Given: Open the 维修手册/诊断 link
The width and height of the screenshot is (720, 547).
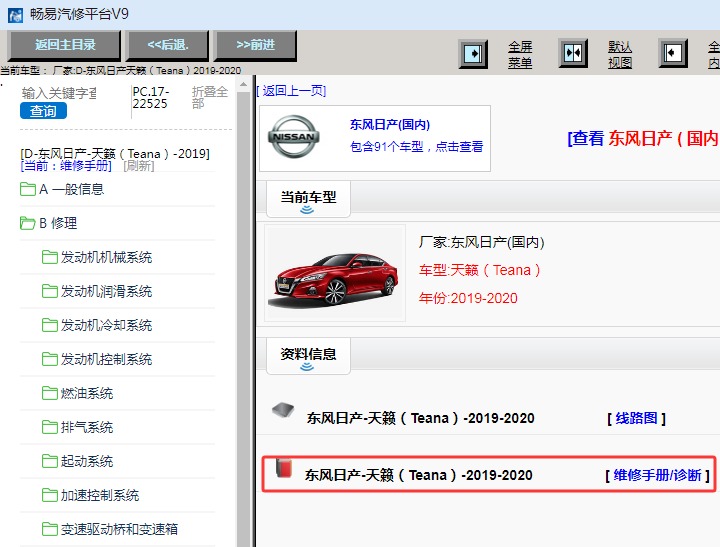Looking at the screenshot, I should (x=658, y=475).
